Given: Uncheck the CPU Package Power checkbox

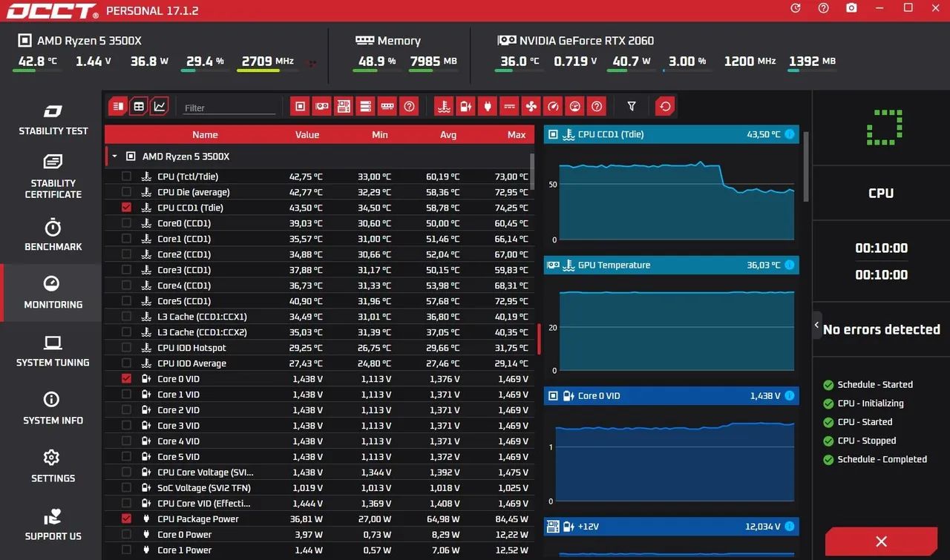Looking at the screenshot, I should click(x=126, y=519).
